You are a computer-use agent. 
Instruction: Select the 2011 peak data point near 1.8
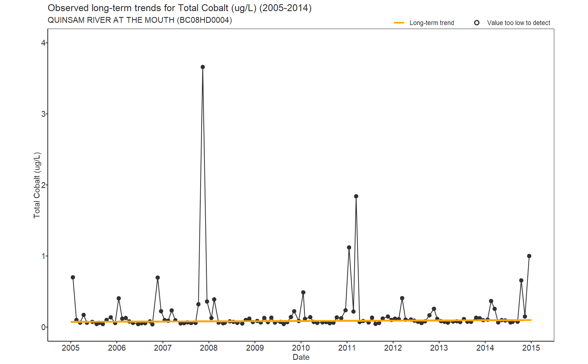point(356,196)
